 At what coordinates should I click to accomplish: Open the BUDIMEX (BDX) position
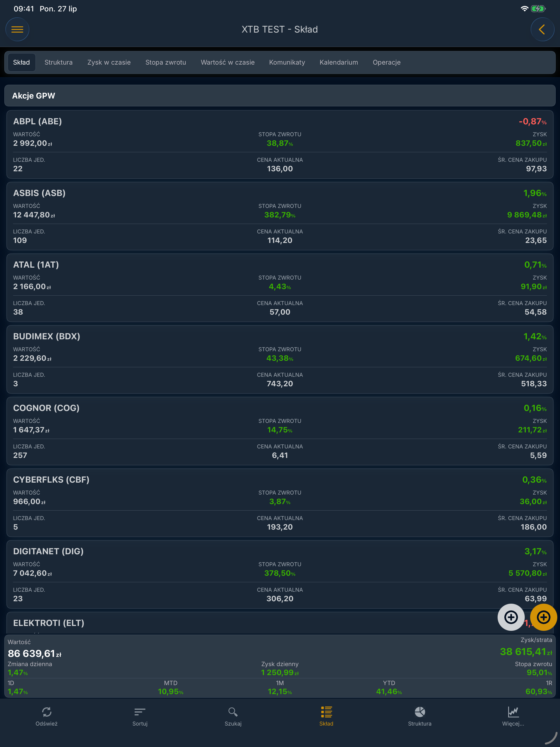280,359
